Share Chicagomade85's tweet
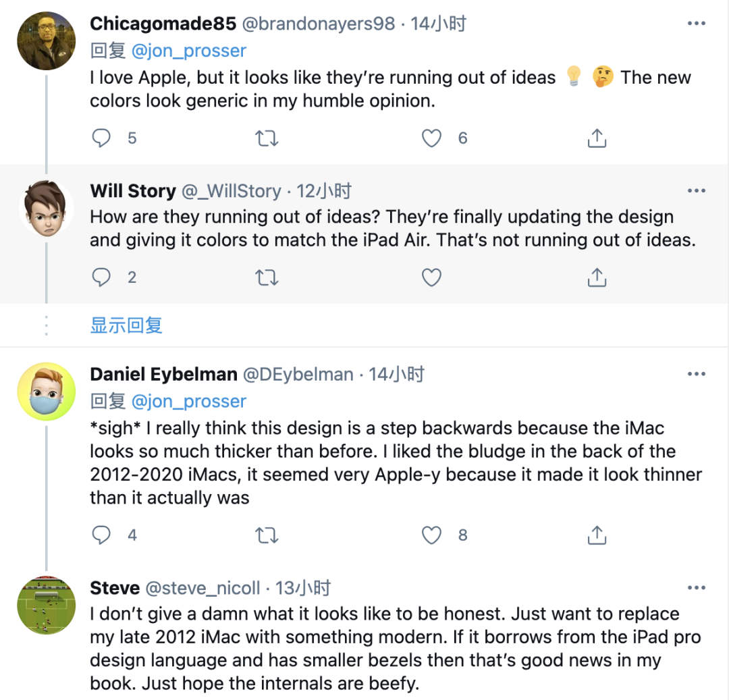The height and width of the screenshot is (700, 729). (x=597, y=138)
